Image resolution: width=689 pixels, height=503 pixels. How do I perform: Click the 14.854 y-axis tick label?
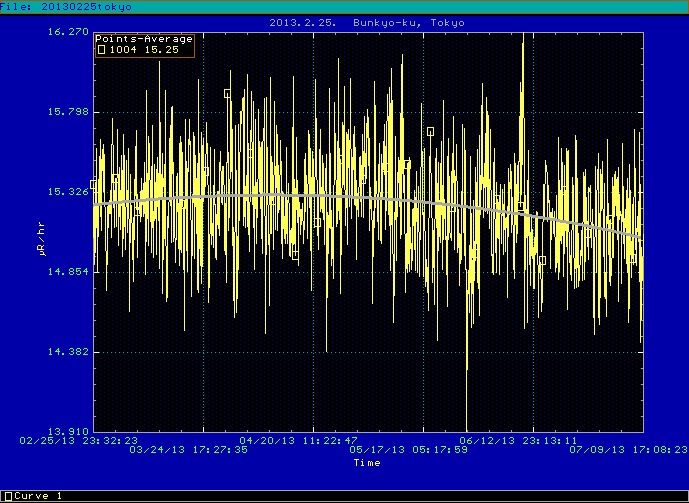(x=69, y=272)
